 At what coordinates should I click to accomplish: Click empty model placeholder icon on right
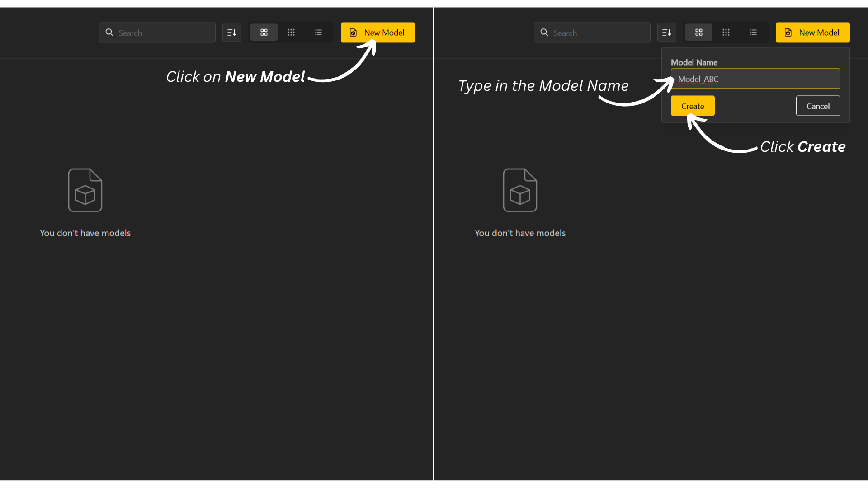[x=520, y=190]
